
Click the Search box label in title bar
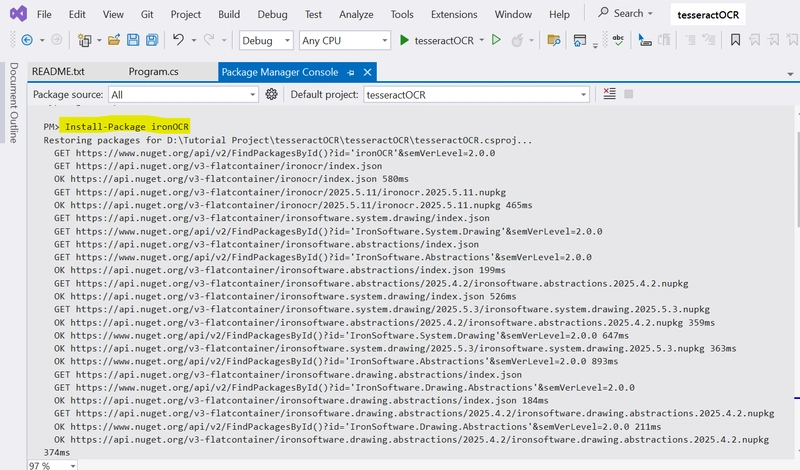click(629, 13)
